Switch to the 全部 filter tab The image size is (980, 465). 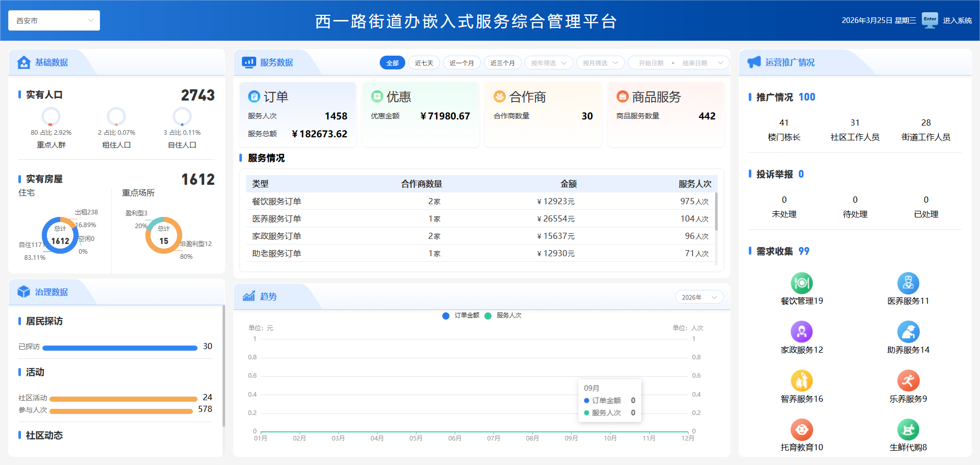392,62
